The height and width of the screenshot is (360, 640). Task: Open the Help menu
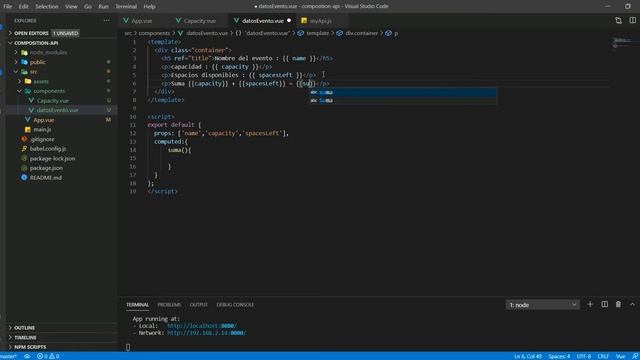pyautogui.click(x=149, y=6)
